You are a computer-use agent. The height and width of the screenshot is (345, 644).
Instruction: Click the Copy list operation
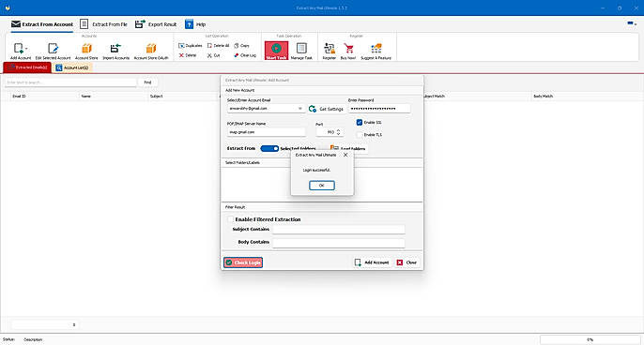tap(241, 46)
